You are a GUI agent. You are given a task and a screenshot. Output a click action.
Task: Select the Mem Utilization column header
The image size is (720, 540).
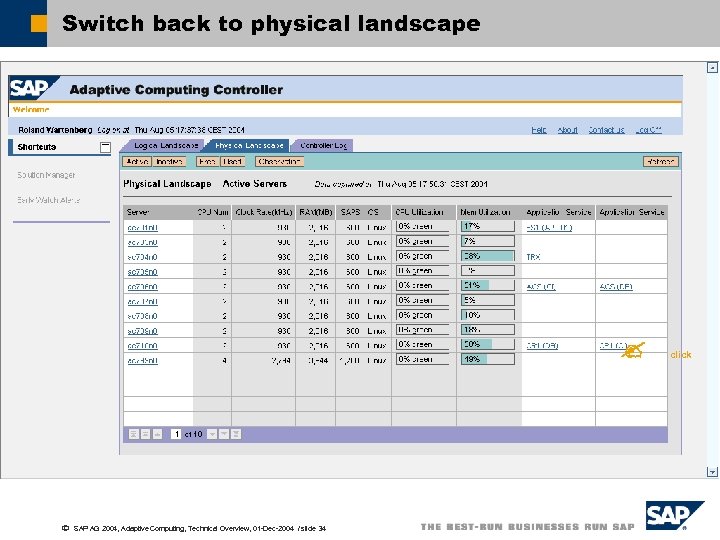click(489, 212)
